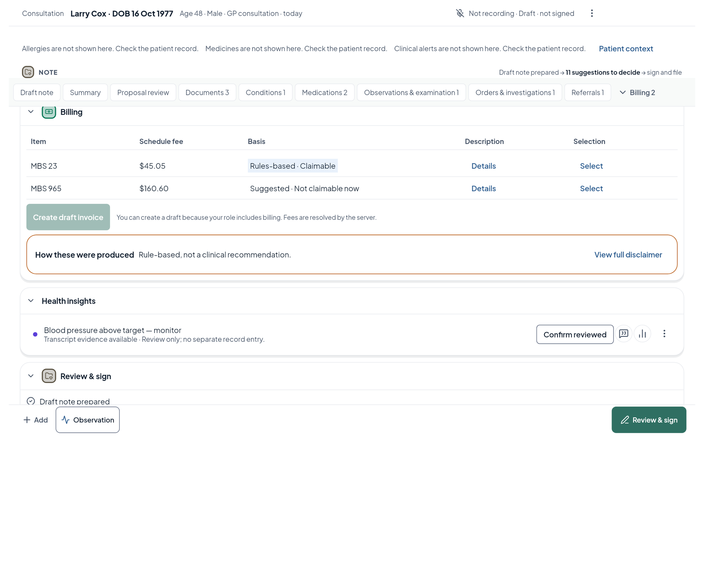Click the Selection column header

pyautogui.click(x=590, y=141)
